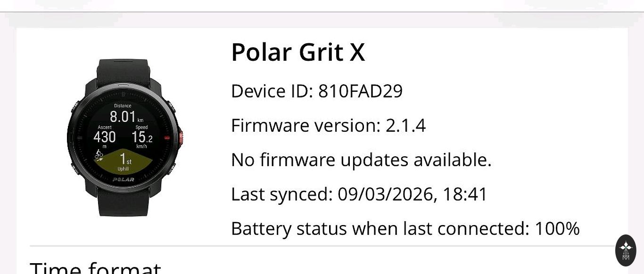Click the 430 m ascent reading
Viewport: 644px width, 274px height.
coord(105,137)
